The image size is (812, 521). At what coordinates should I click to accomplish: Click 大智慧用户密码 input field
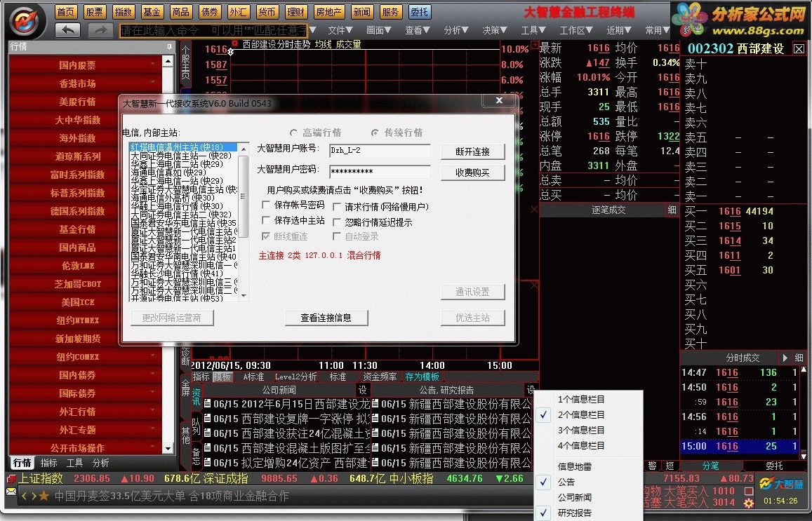point(380,172)
